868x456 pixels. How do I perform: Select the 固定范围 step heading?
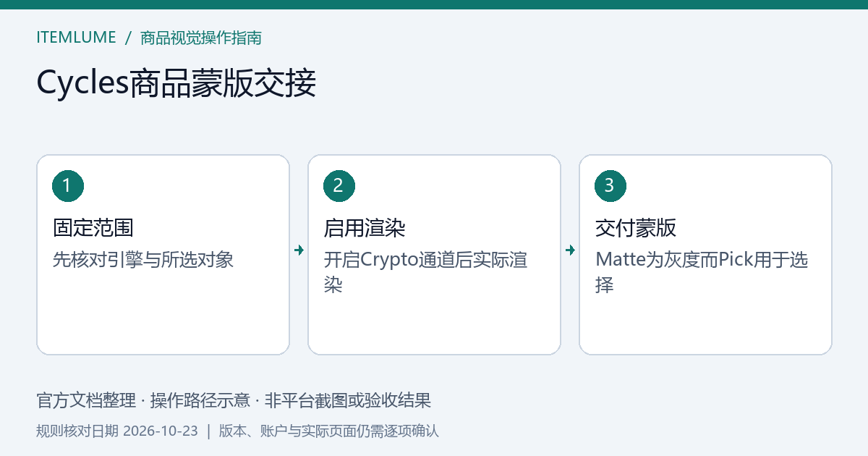[93, 228]
